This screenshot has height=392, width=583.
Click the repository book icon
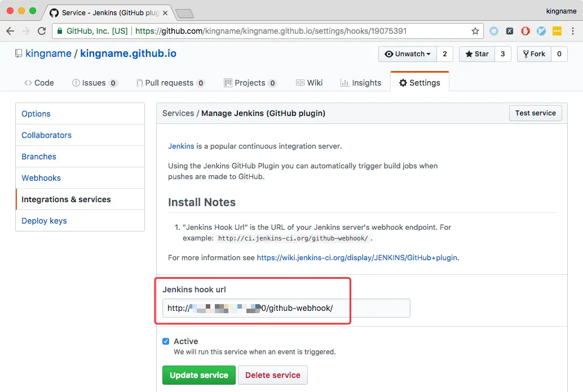pyautogui.click(x=18, y=54)
